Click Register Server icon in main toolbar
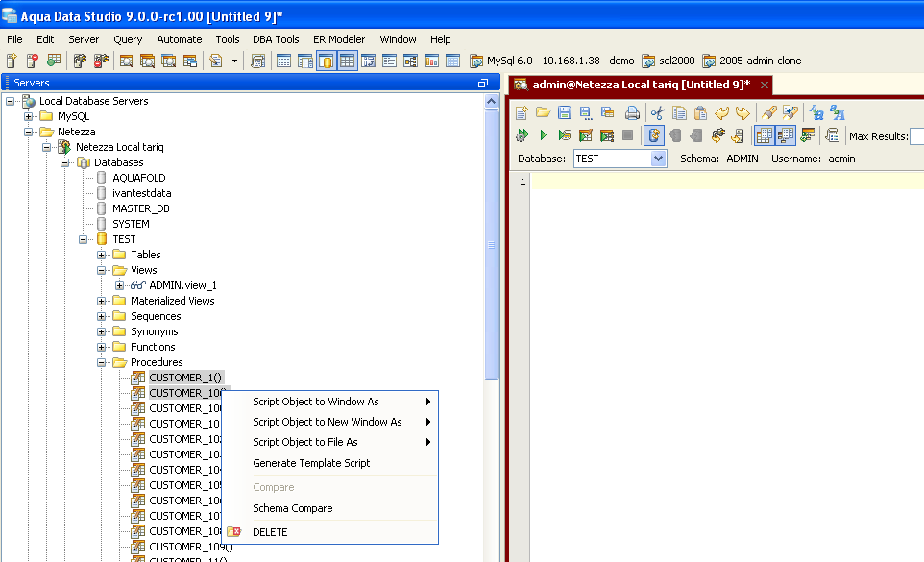924x562 pixels. (12, 61)
